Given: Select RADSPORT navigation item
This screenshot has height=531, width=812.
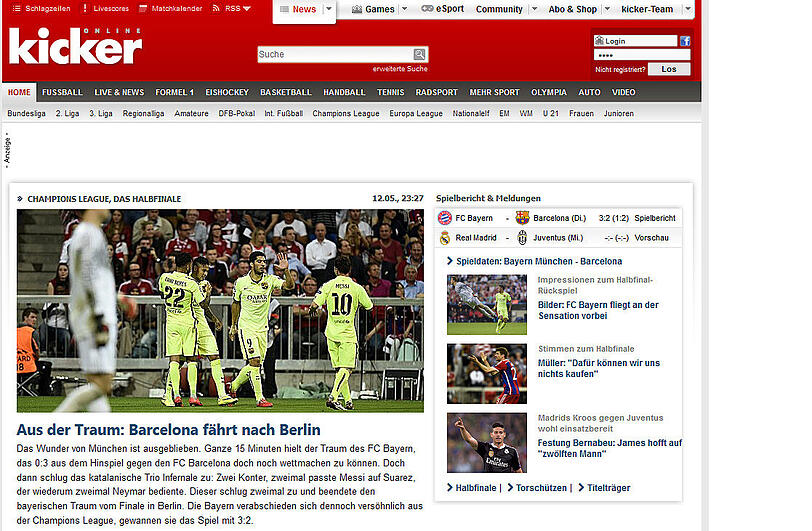Looking at the screenshot, I should pyautogui.click(x=437, y=92).
